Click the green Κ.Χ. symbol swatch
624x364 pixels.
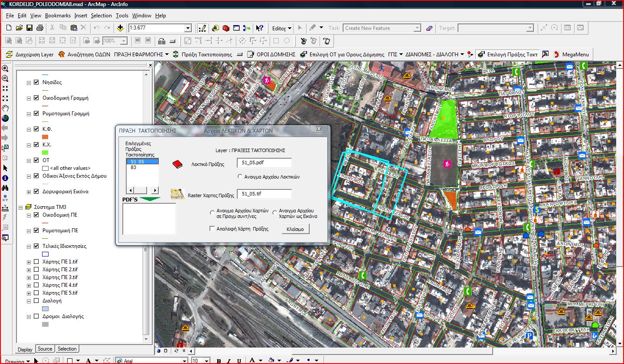(x=45, y=153)
